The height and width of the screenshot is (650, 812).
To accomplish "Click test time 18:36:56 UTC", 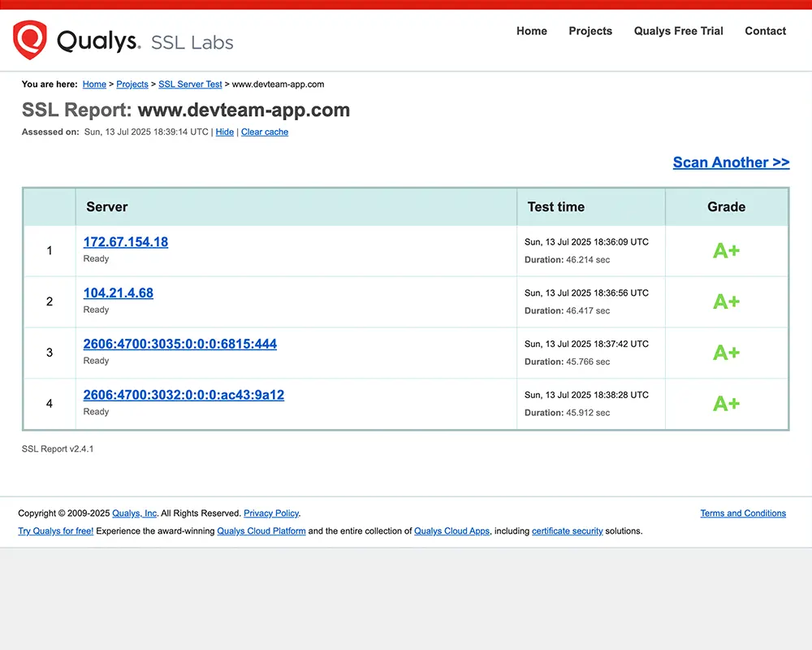I will click(586, 292).
